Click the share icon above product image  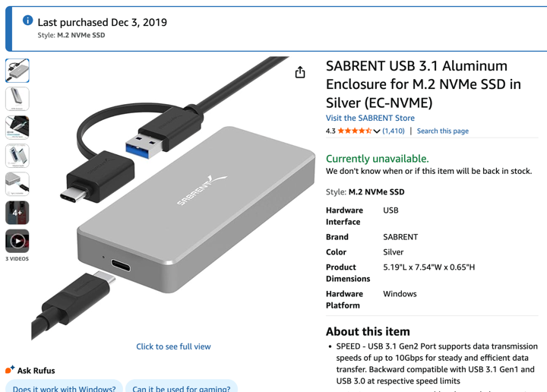coord(300,72)
